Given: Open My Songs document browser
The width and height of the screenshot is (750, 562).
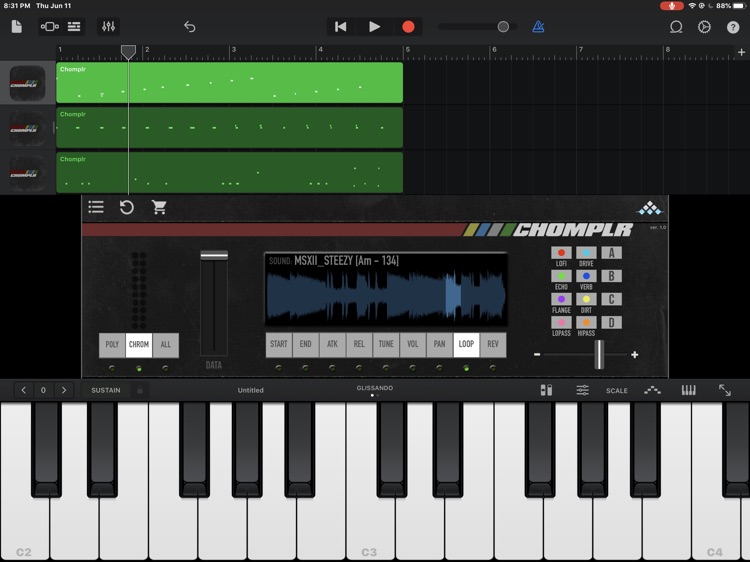Looking at the screenshot, I should pos(16,26).
